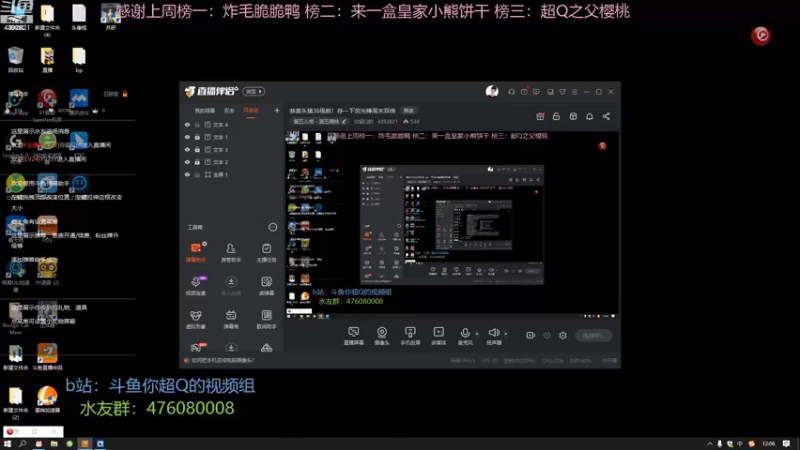Add a new scene with plus button
Image resolution: width=800 pixels, height=450 pixels.
[x=277, y=111]
